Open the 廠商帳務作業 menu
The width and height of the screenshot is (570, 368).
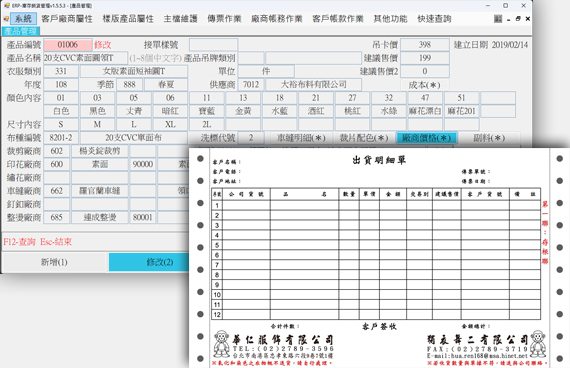(277, 19)
